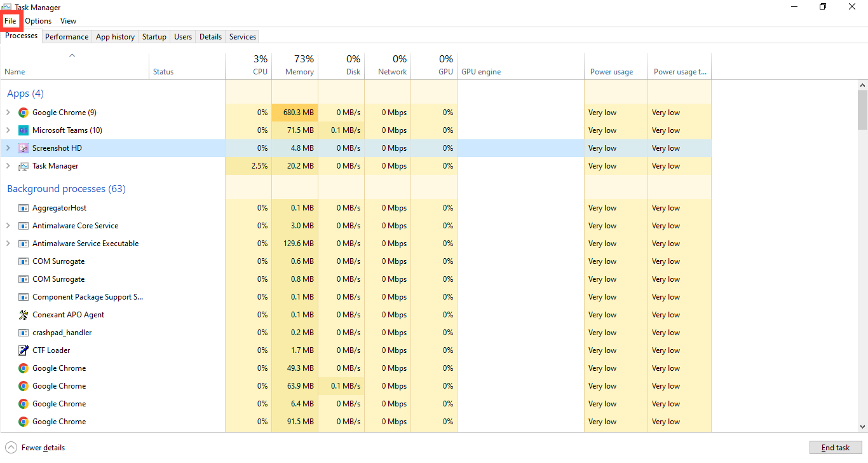Viewport: 868px width, 463px height.
Task: Select the Google Chrome (9) app icon
Action: point(24,113)
